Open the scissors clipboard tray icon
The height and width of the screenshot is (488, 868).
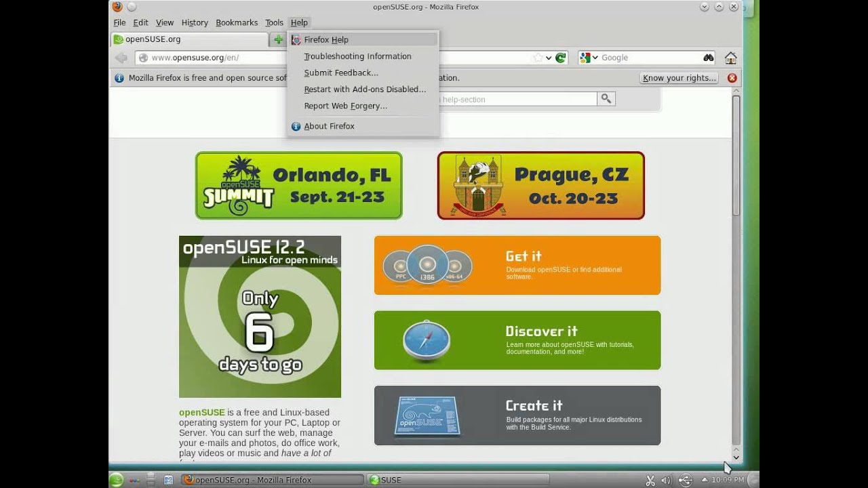coord(650,480)
